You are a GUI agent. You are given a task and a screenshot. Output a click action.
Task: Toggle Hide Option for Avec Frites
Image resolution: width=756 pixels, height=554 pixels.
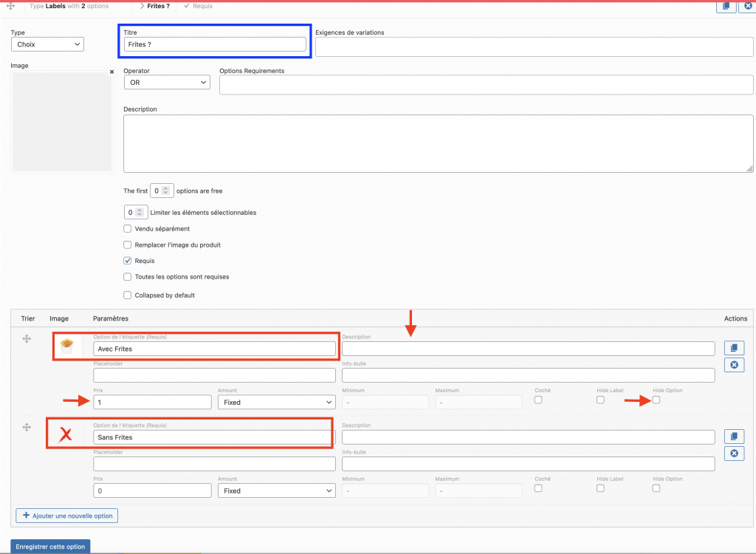pos(656,400)
